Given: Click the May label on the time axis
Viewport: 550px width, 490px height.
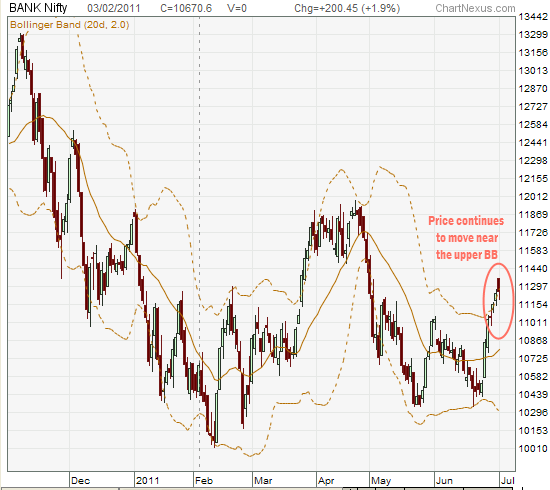Looking at the screenshot, I should pos(381,480).
